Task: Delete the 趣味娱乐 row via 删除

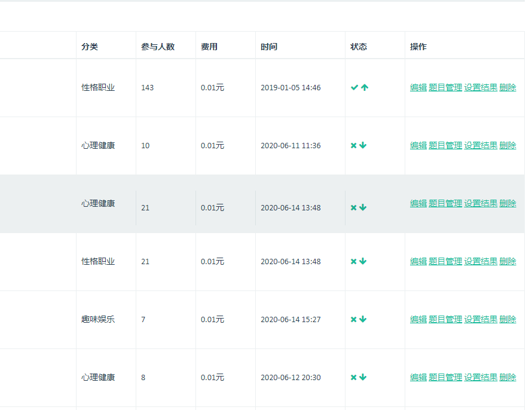Action: [507, 319]
